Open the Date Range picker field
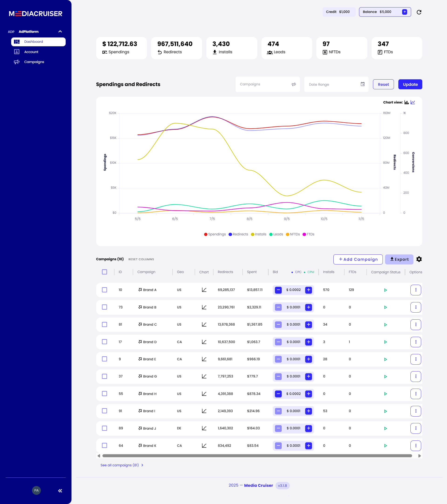This screenshot has height=504, width=447. pos(336,84)
